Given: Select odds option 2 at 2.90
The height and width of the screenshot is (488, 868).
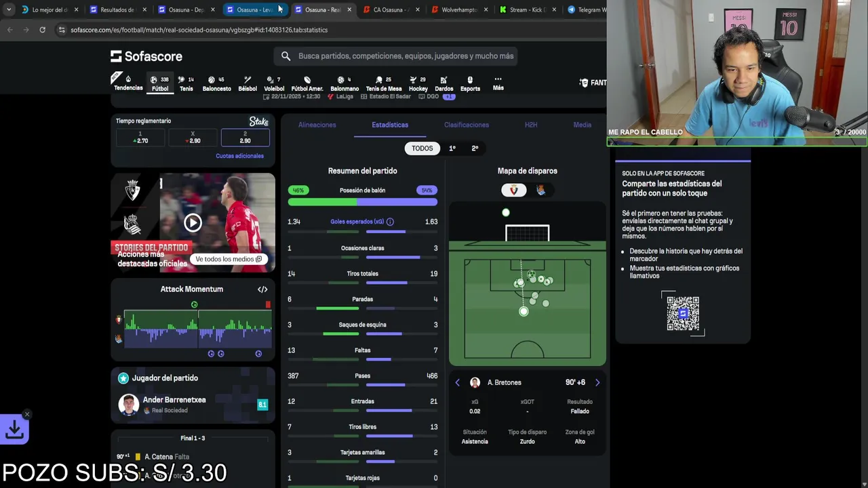Looking at the screenshot, I should point(245,138).
